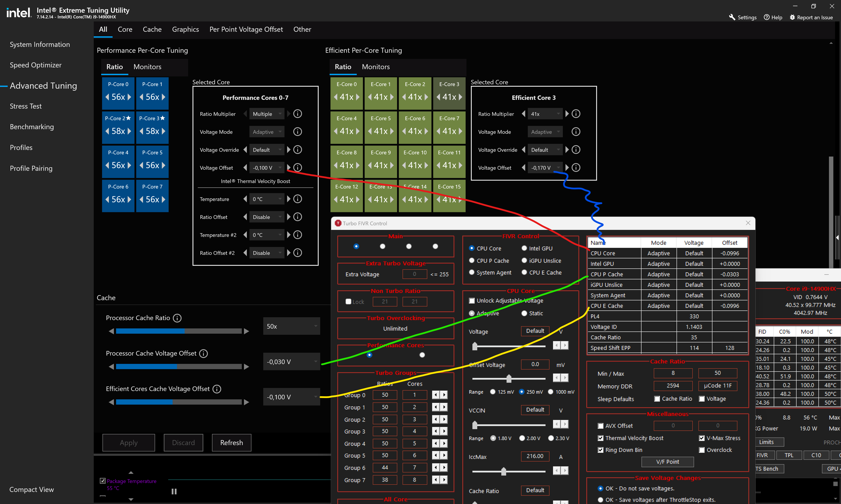Open Processor Cache Voltage Offset -0,030 V dropdown
The height and width of the screenshot is (504, 841).
292,362
